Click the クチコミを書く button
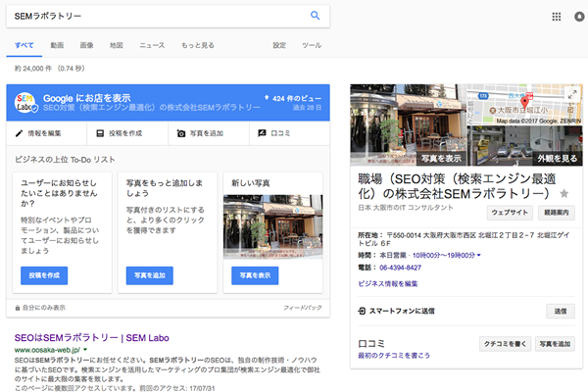The image size is (588, 392). pos(505,344)
